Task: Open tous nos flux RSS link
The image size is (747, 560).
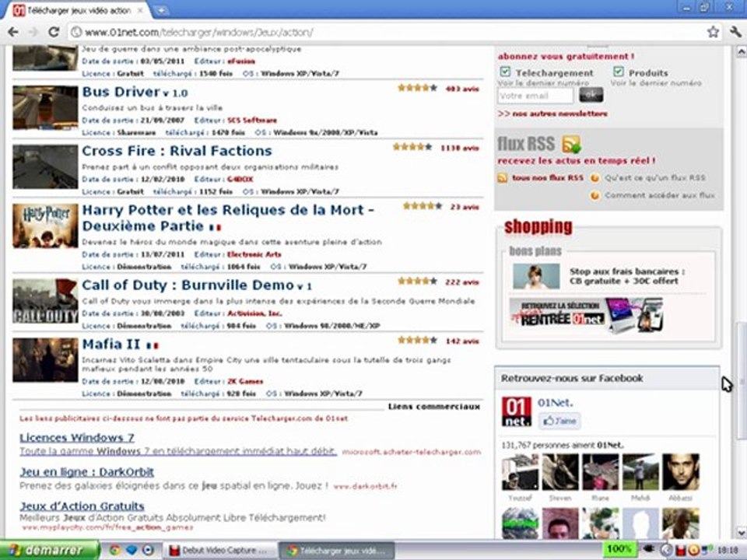Action: pos(547,177)
